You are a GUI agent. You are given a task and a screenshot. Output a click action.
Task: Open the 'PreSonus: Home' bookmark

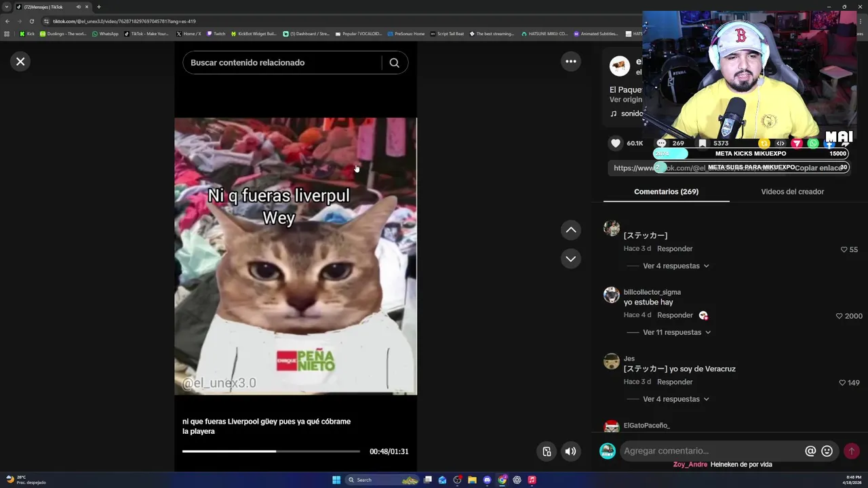point(406,34)
